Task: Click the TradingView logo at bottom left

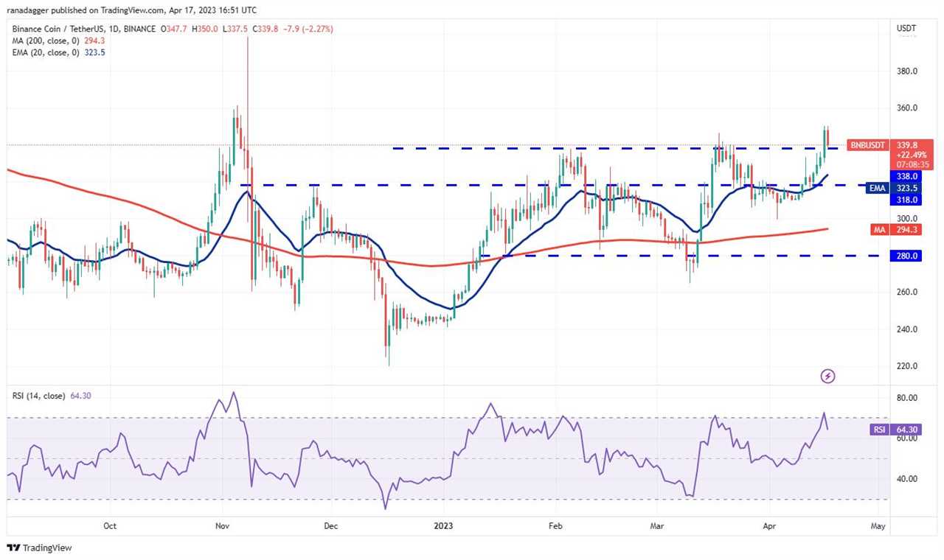Action: tap(39, 548)
